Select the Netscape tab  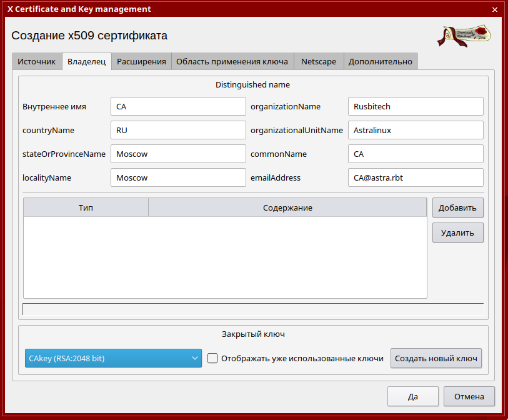tap(318, 61)
